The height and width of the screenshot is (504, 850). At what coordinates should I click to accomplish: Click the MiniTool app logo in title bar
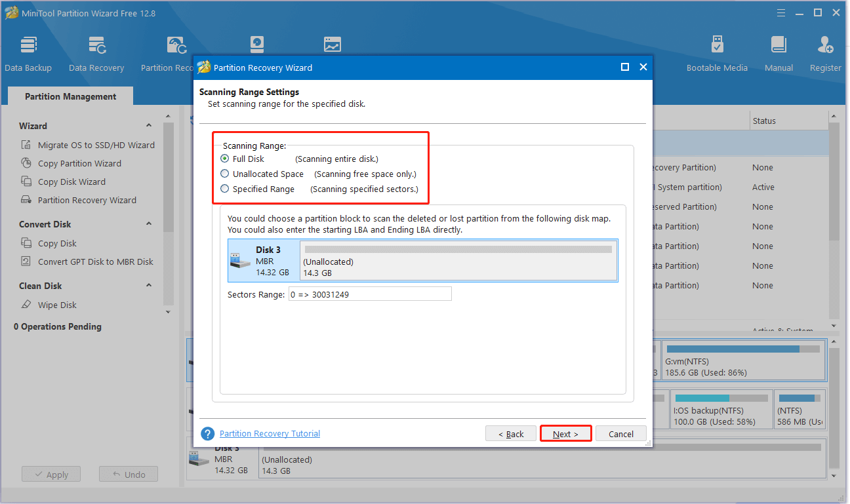[x=13, y=12]
